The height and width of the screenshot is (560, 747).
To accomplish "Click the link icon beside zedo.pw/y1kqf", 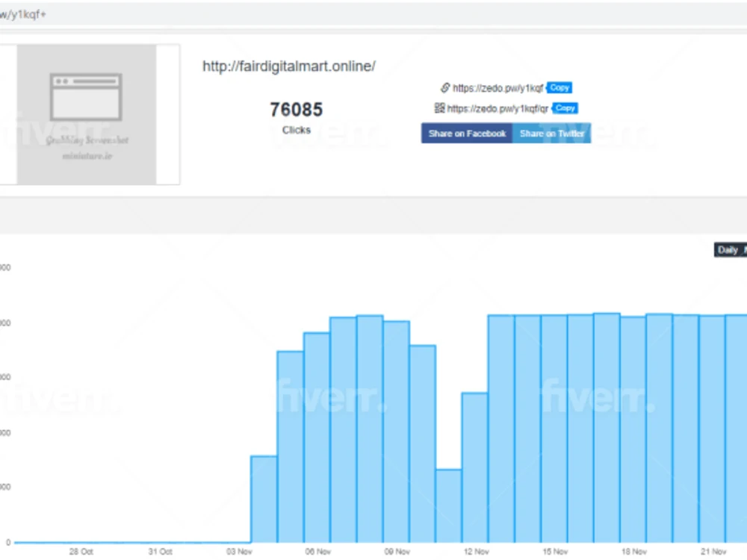I will tap(445, 87).
